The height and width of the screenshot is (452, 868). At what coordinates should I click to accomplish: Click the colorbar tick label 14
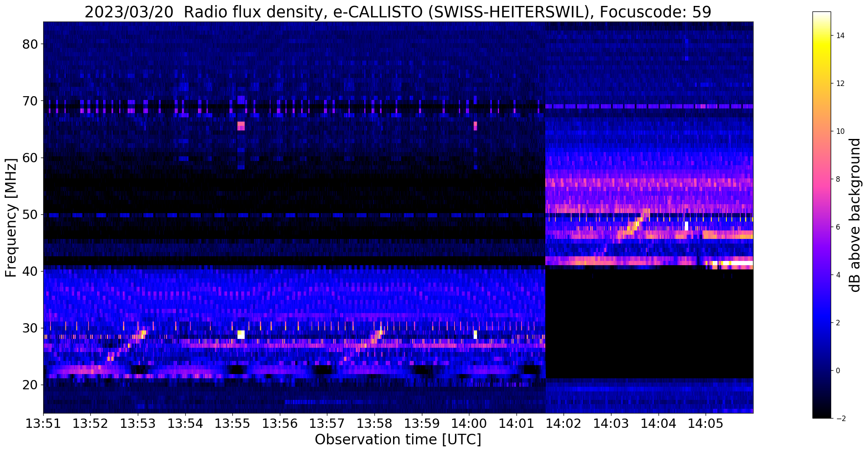[839, 36]
